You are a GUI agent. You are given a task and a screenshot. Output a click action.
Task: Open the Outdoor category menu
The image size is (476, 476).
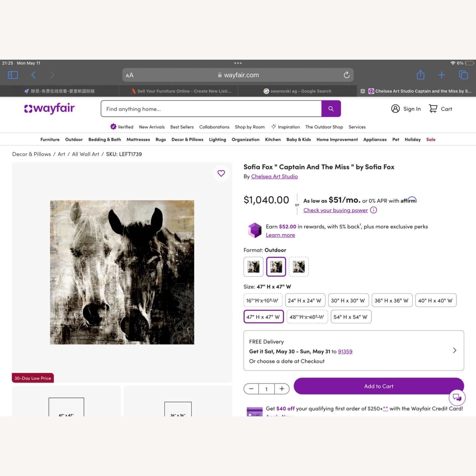tap(74, 140)
